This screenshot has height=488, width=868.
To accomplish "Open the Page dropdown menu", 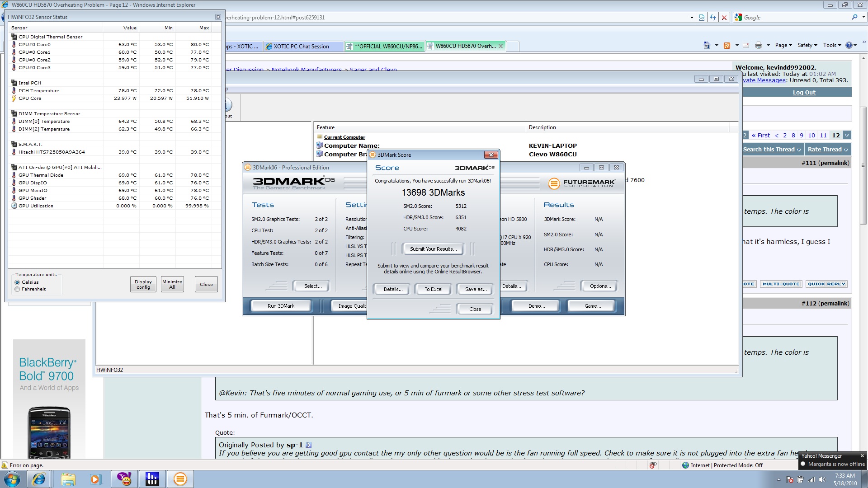I will pyautogui.click(x=783, y=45).
